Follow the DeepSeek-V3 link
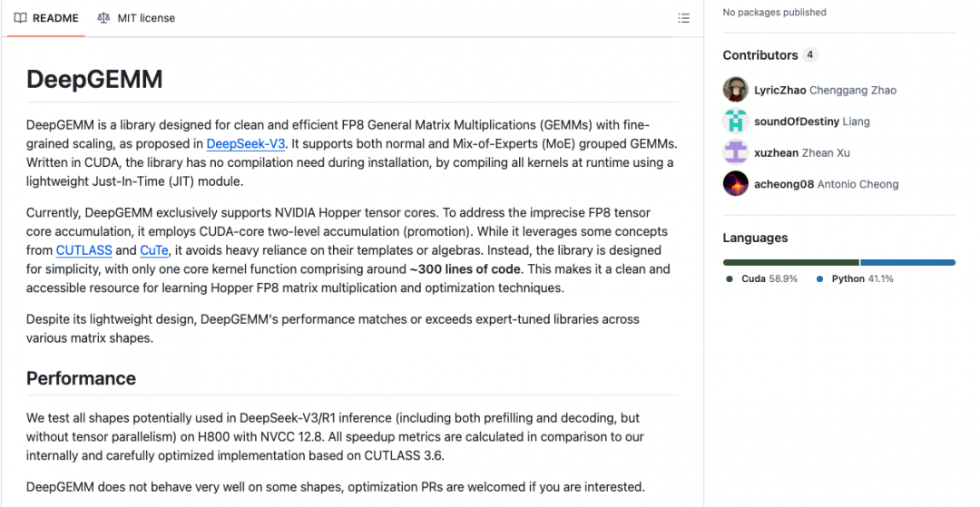 (x=246, y=143)
